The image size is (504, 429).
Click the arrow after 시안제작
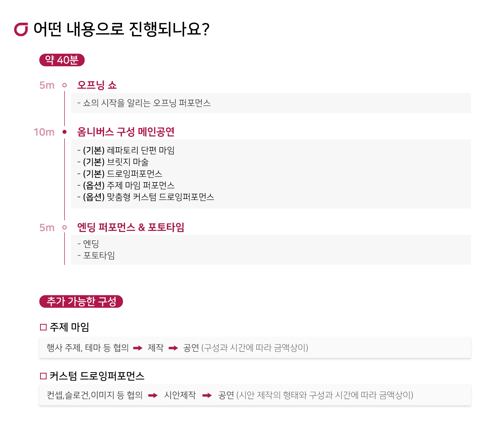[x=207, y=395]
